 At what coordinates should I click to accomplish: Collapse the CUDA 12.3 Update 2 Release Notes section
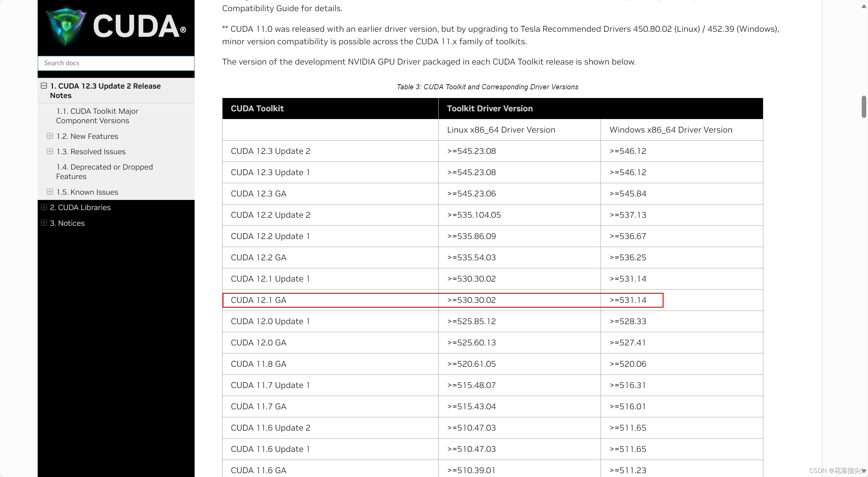pyautogui.click(x=44, y=86)
